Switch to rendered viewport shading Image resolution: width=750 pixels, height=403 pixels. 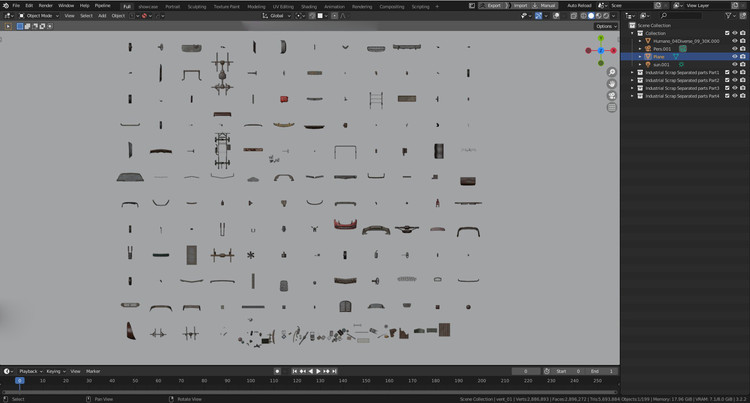pyautogui.click(x=606, y=16)
